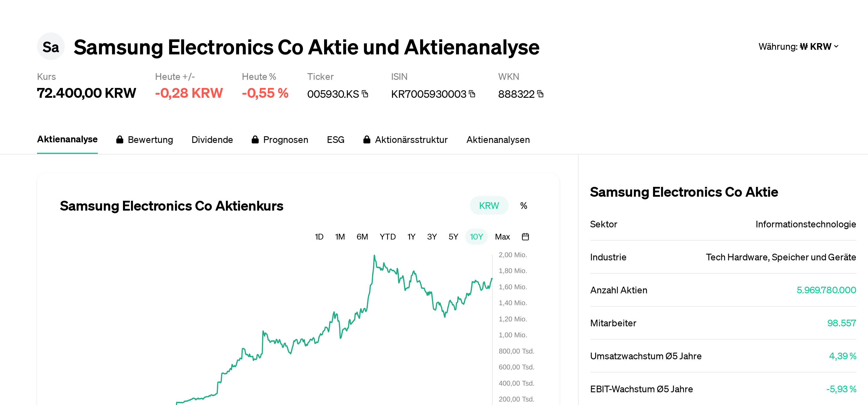This screenshot has width=868, height=405.
Task: Copy the WKN 888322
Action: [x=540, y=94]
